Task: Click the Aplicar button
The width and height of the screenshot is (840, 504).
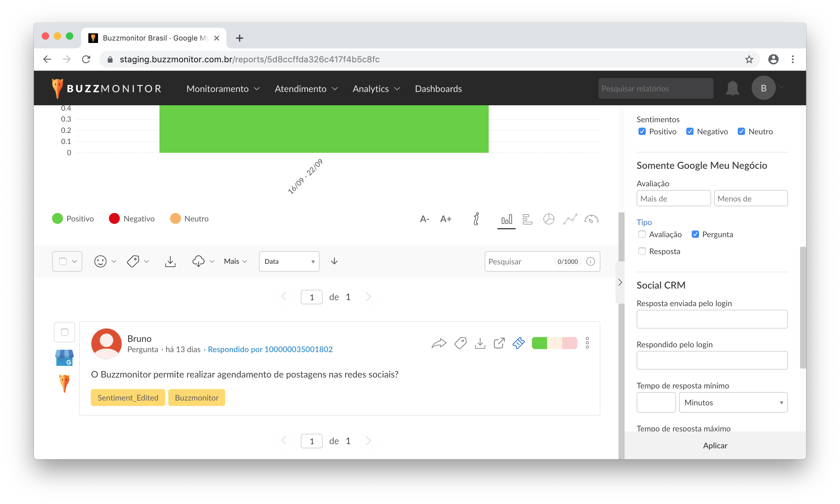Action: tap(715, 446)
